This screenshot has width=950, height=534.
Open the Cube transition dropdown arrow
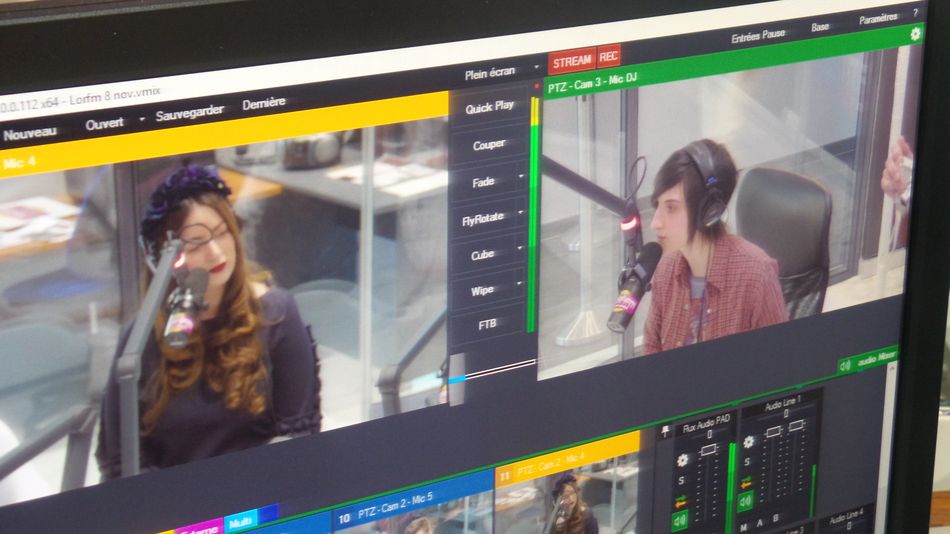click(520, 249)
